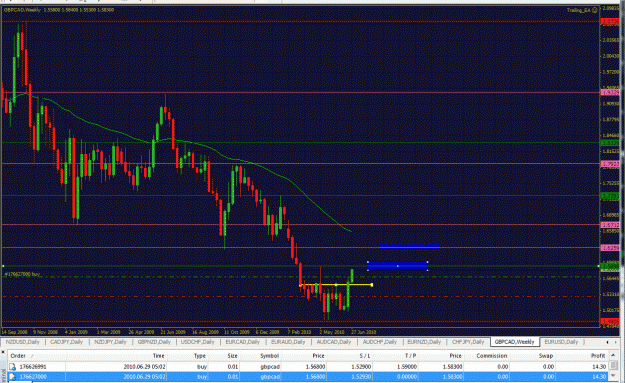The image size is (625, 383).
Task: Open the NZDJPY,Daily chart tab
Action: coord(110,342)
